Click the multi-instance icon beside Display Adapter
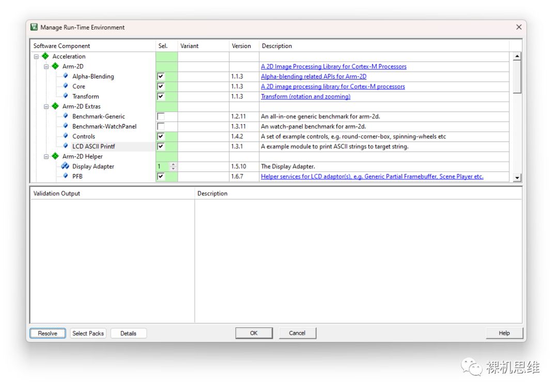The width and height of the screenshot is (558, 392). click(65, 166)
